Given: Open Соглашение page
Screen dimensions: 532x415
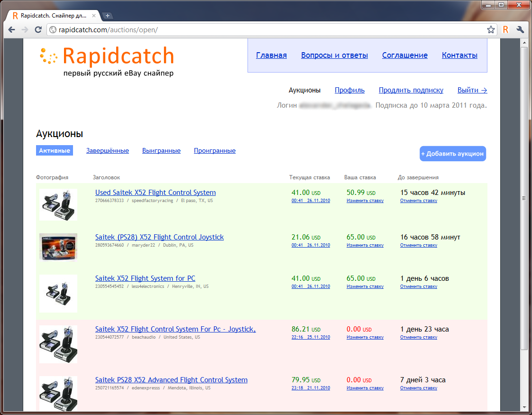Looking at the screenshot, I should (405, 55).
